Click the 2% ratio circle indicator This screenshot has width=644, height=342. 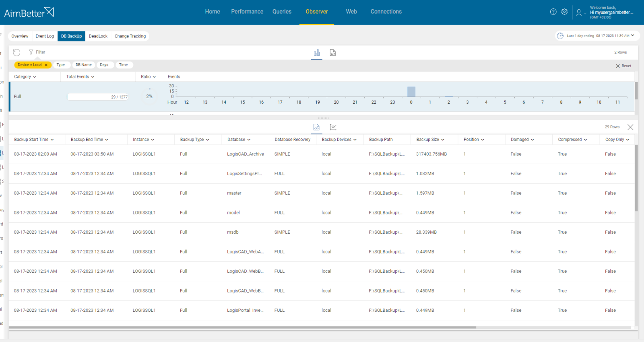click(x=149, y=97)
